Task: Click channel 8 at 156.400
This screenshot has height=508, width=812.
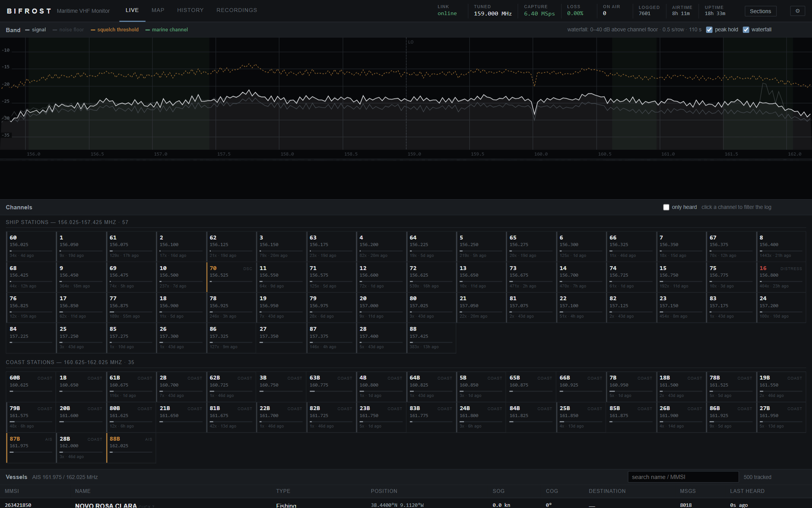Action: (x=781, y=246)
